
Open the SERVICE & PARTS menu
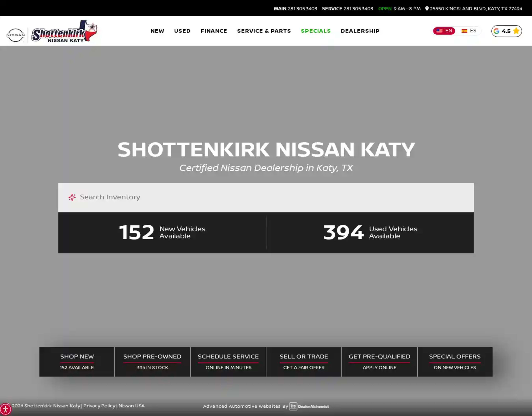pyautogui.click(x=264, y=31)
